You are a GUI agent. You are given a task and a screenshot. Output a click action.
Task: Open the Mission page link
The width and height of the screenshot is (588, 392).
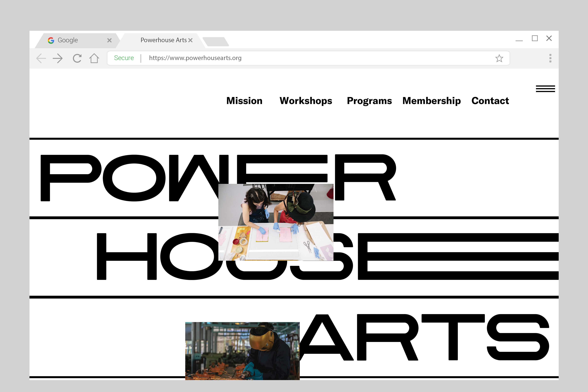[244, 101]
